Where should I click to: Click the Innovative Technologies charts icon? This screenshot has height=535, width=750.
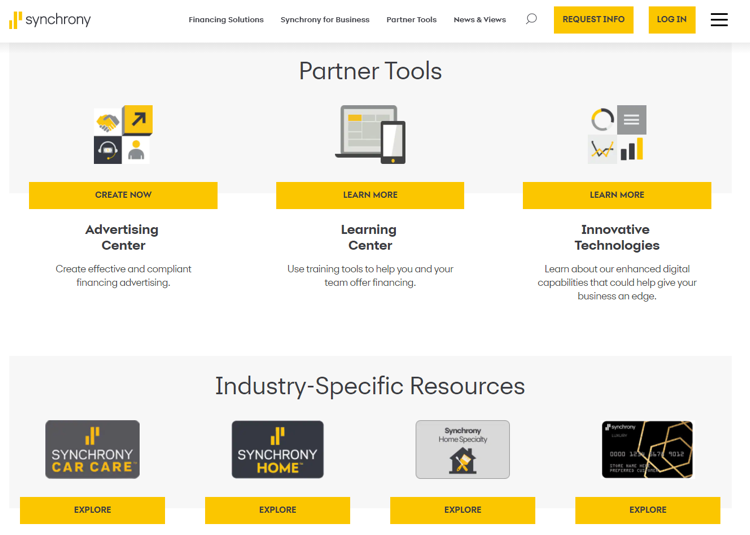tap(617, 134)
